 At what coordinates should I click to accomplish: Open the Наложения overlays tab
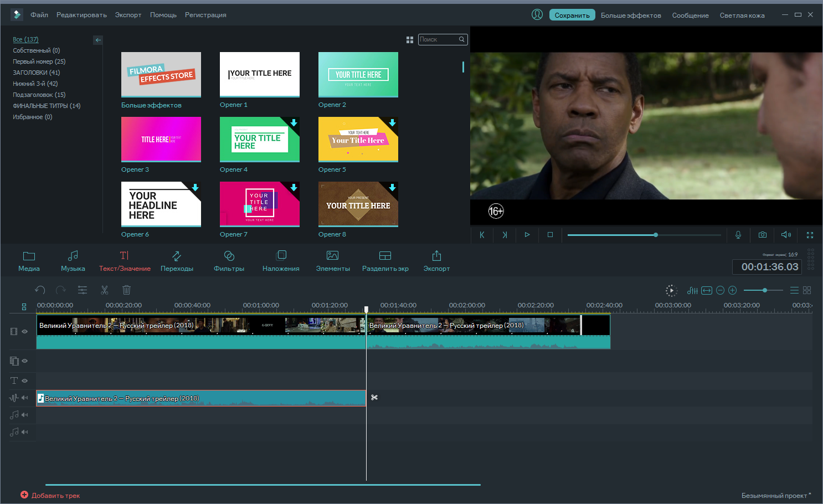tap(281, 261)
